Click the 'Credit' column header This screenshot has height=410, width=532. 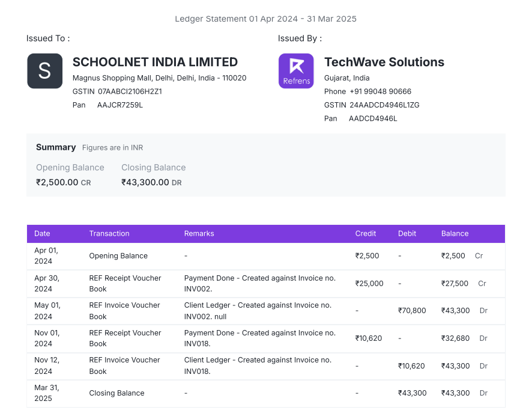pos(366,234)
